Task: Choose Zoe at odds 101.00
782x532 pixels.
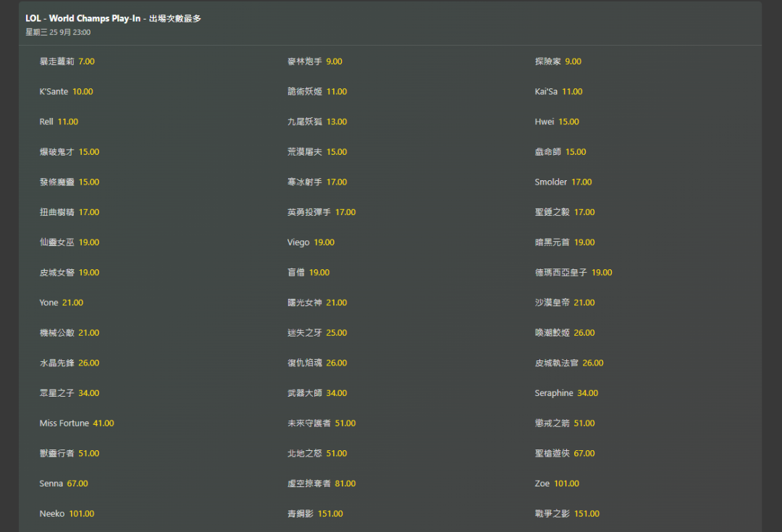Action: coord(557,484)
